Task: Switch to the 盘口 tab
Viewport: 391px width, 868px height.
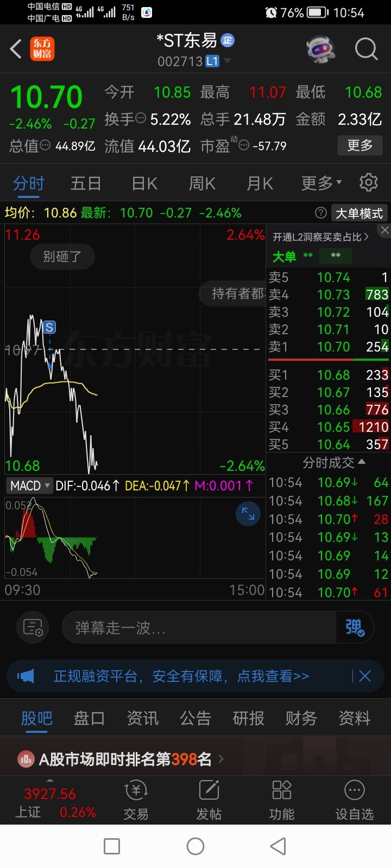Action: tap(89, 718)
